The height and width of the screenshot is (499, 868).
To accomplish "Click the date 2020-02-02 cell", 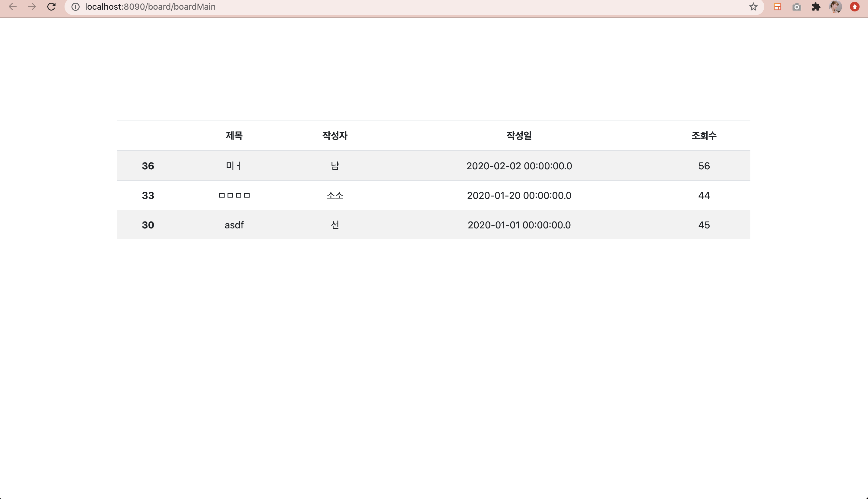I will click(x=519, y=166).
